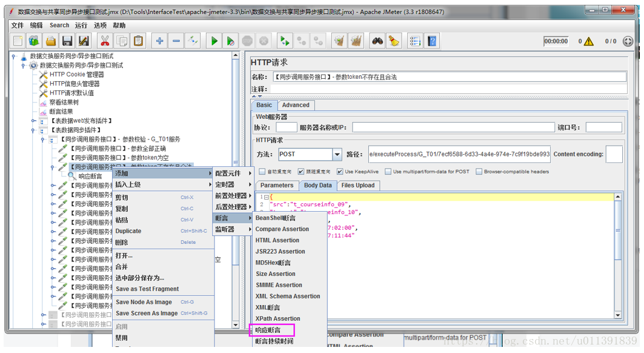Start the test with green play icon
The height and width of the screenshot is (353, 644).
(x=214, y=41)
